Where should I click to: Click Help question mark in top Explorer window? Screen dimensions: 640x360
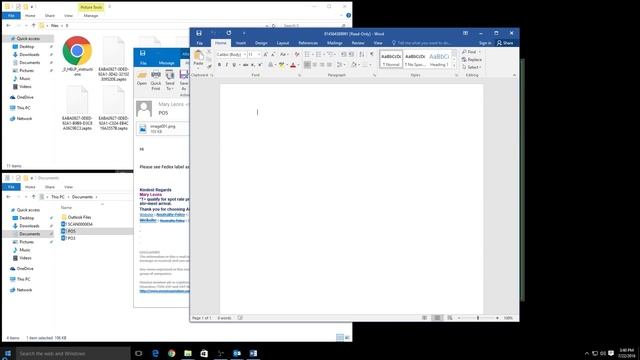(x=348, y=16)
